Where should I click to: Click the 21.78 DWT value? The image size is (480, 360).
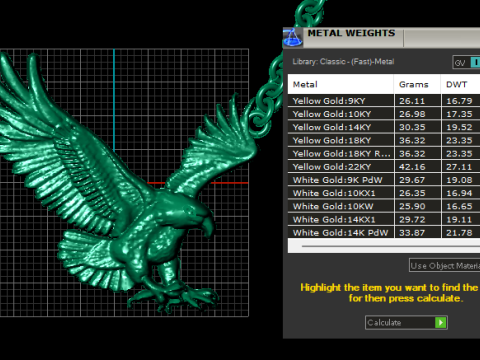coord(459,233)
